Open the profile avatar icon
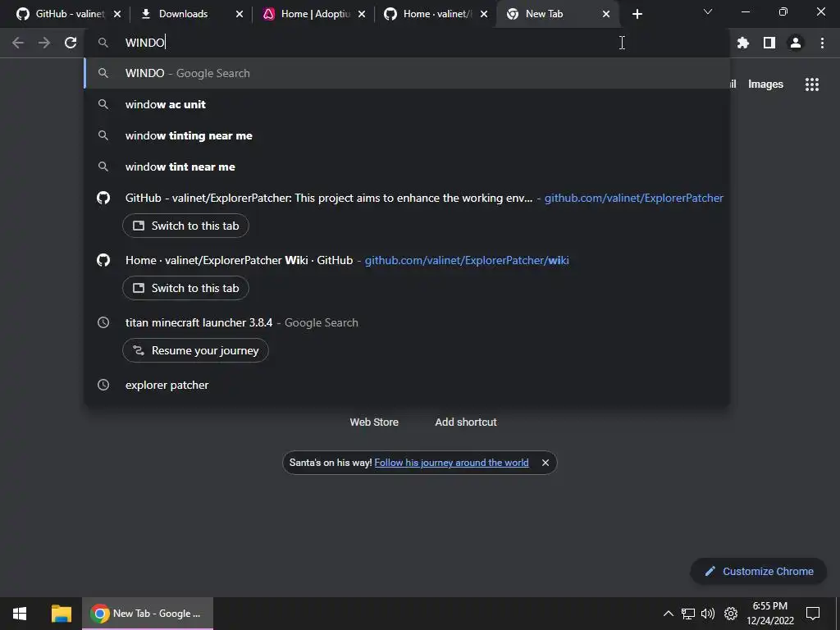This screenshot has height=630, width=840. tap(796, 43)
